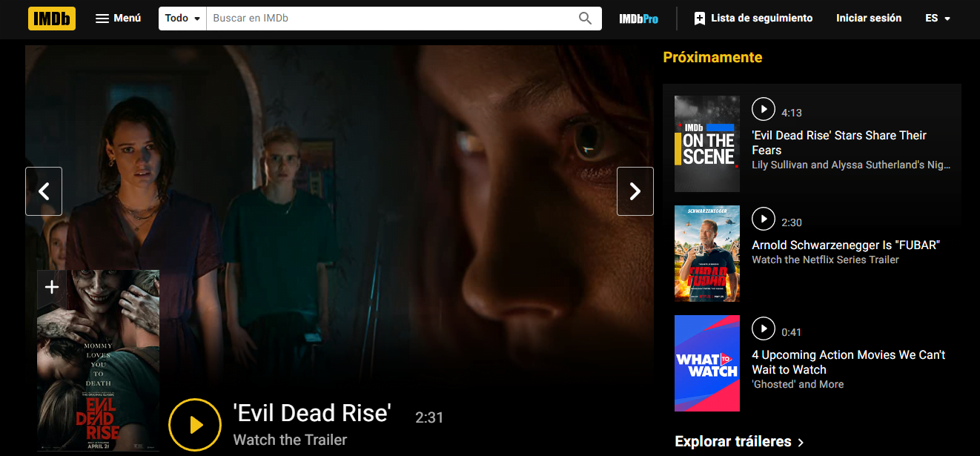Click the IMDb logo

pyautogui.click(x=51, y=18)
